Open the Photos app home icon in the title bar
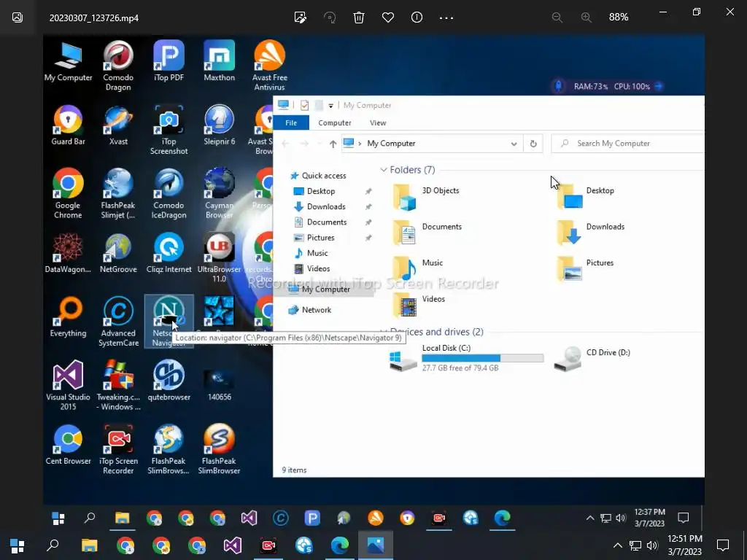 pos(18,17)
